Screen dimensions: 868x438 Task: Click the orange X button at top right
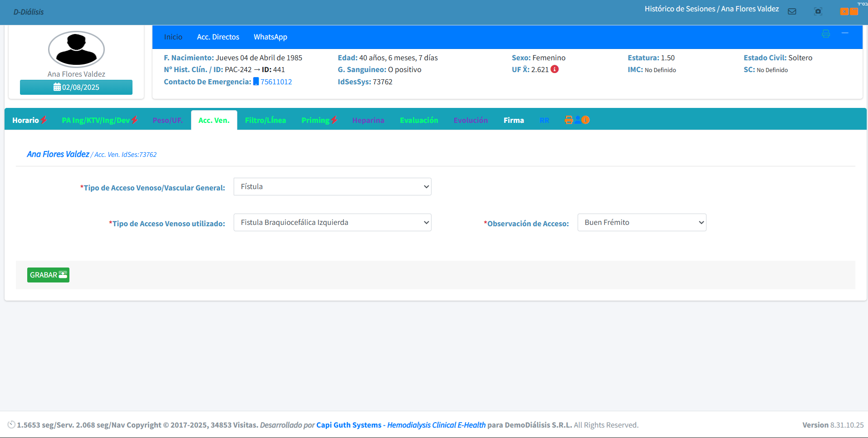844,12
